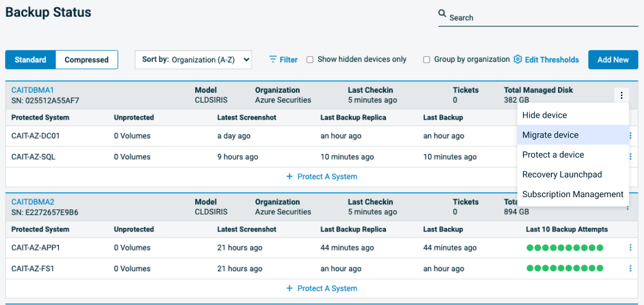This screenshot has width=644, height=305.
Task: Click the Edit Thresholds gear icon
Action: [x=518, y=59]
